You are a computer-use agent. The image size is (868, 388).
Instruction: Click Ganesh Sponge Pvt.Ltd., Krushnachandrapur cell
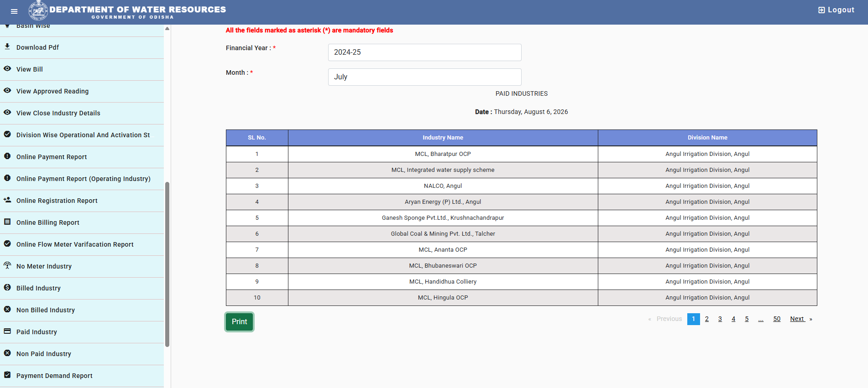coord(443,218)
